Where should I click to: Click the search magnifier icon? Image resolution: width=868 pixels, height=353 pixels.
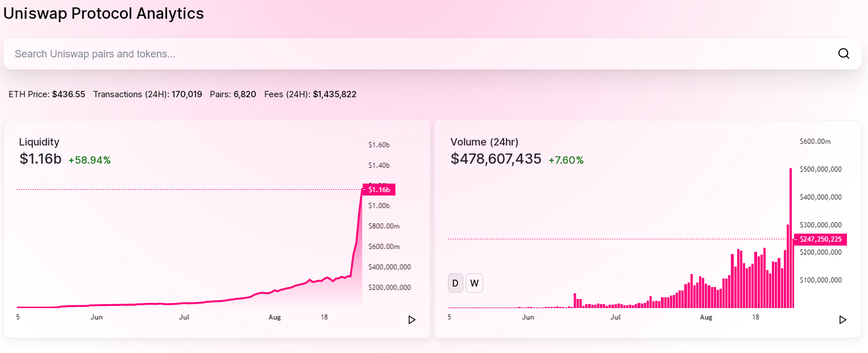tap(844, 53)
